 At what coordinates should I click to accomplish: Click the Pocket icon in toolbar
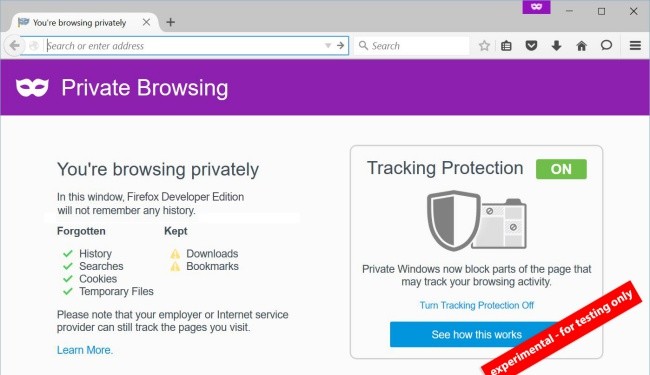tap(531, 46)
